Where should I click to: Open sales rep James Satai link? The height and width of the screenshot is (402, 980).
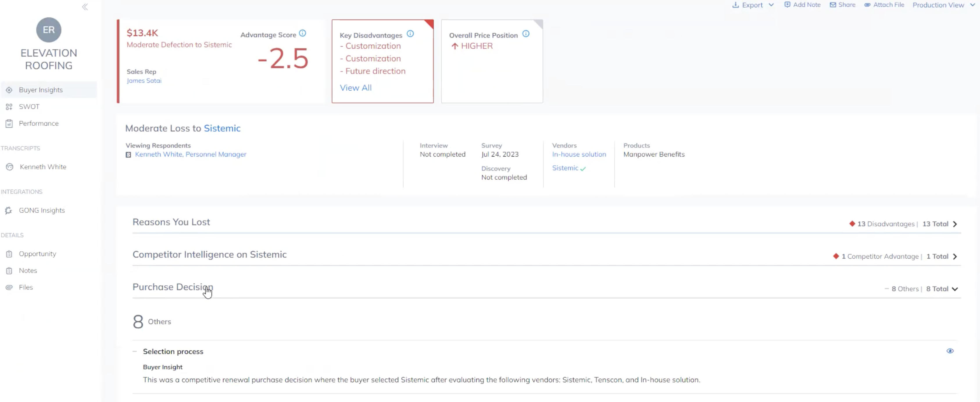(144, 81)
